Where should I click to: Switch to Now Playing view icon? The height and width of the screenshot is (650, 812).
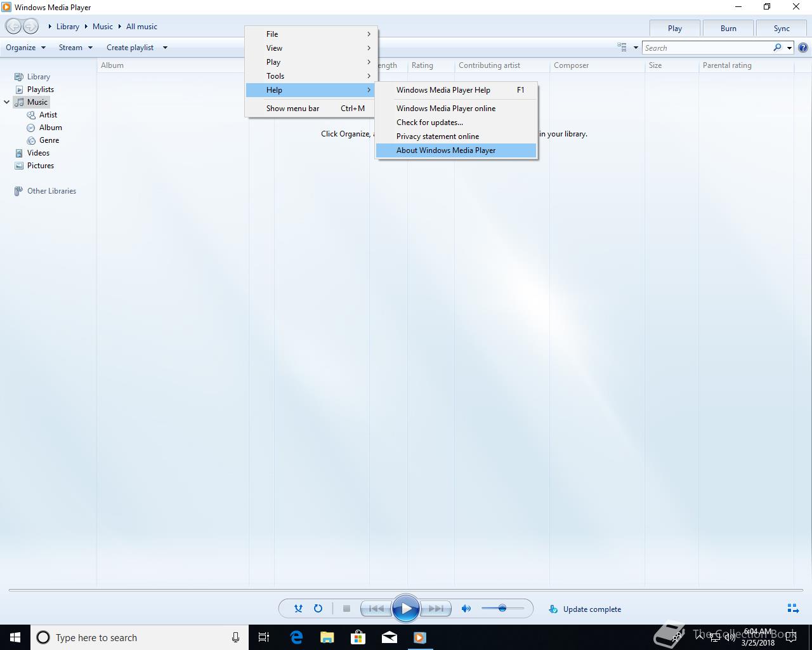coord(793,608)
